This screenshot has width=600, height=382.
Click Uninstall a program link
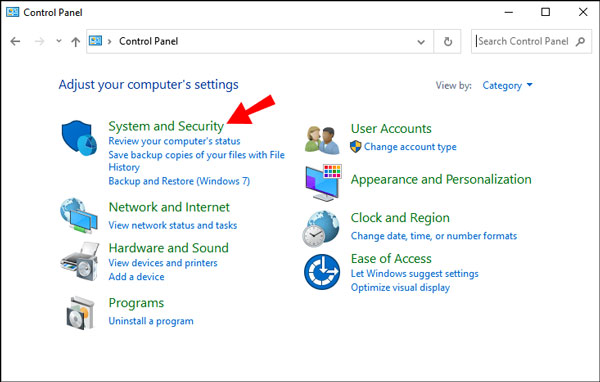tap(151, 321)
